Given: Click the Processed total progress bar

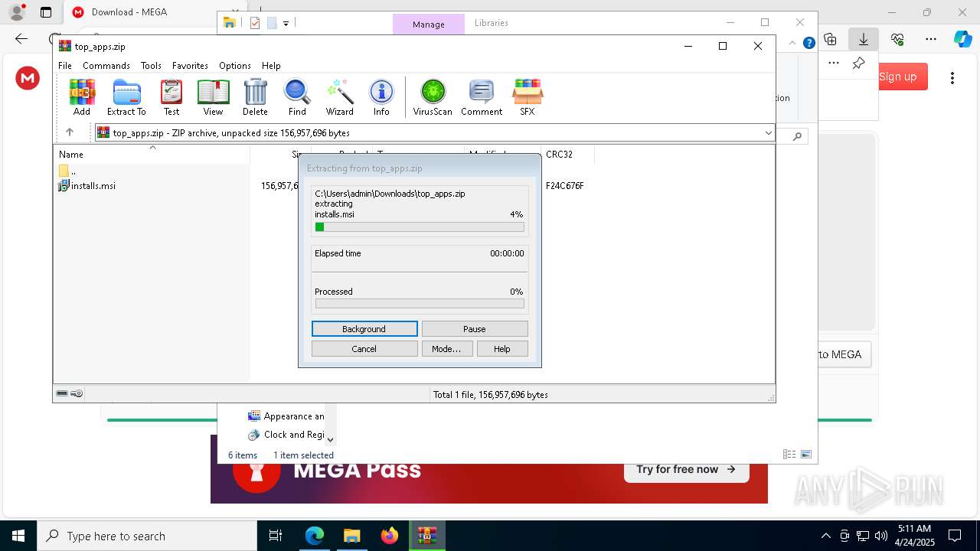Looking at the screenshot, I should click(x=420, y=304).
